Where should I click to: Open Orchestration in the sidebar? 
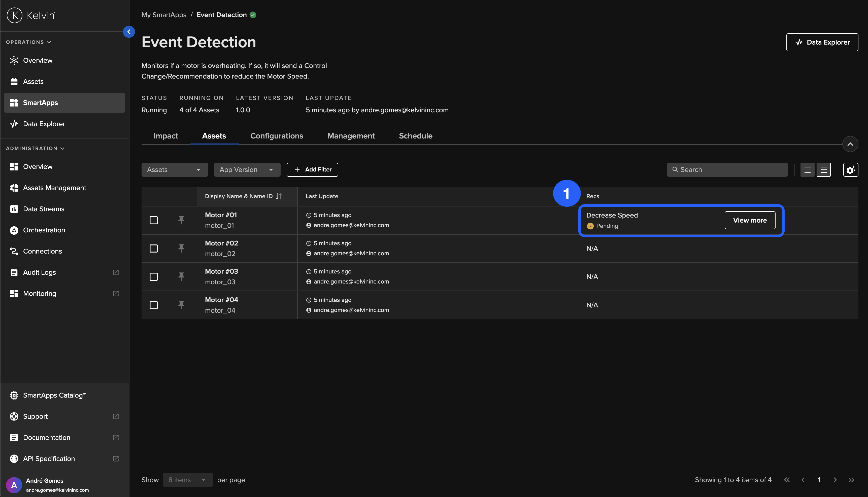pos(44,230)
